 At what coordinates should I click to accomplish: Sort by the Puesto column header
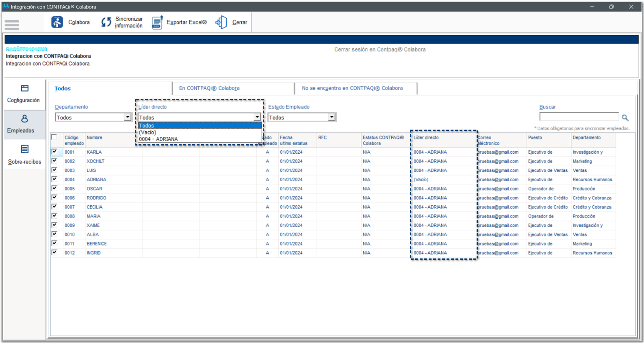point(535,138)
